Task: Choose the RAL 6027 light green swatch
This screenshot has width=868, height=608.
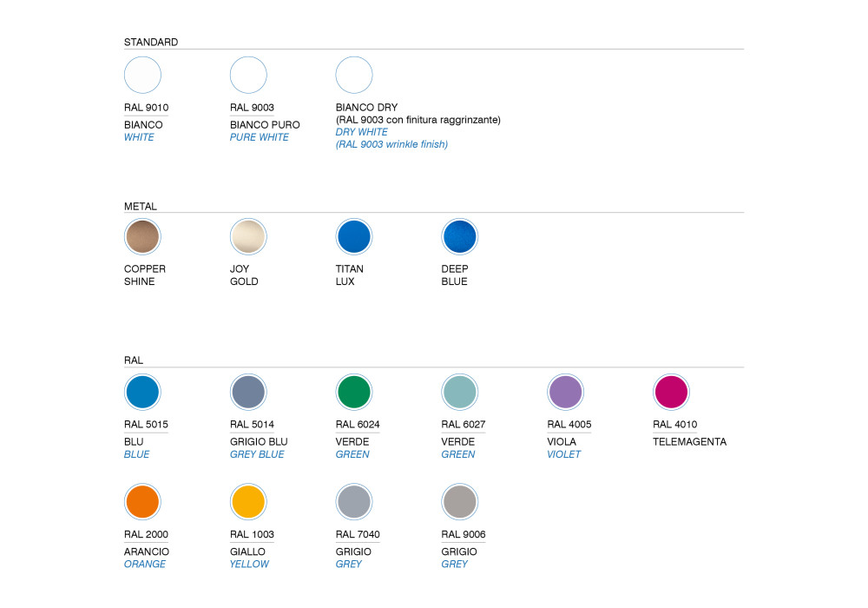Action: [460, 392]
